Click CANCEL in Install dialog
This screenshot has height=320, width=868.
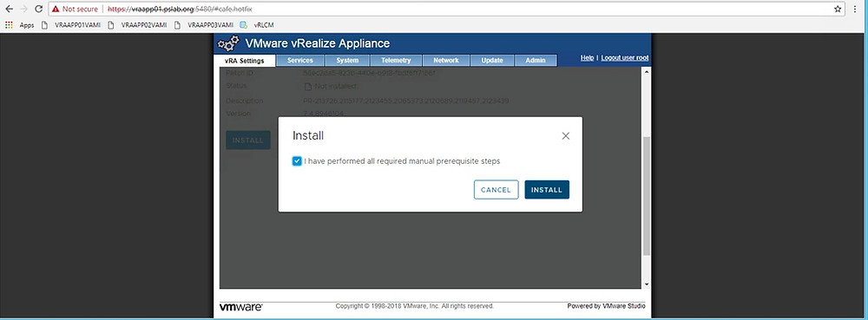click(496, 190)
